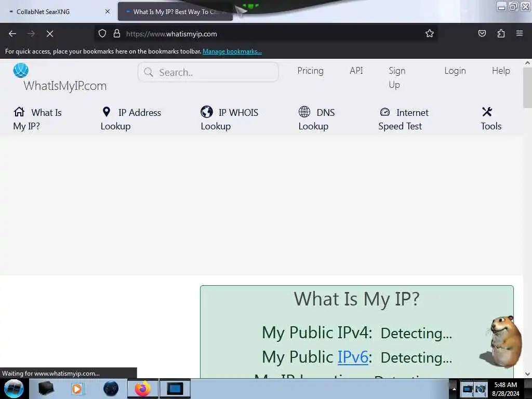Open the Windows Start button
The image size is (532, 399).
click(14, 389)
